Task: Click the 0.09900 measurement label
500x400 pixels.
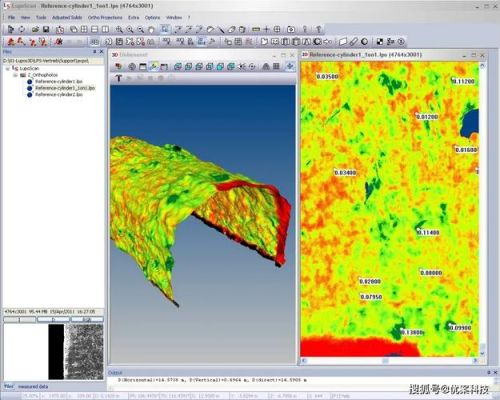Action: (x=460, y=328)
